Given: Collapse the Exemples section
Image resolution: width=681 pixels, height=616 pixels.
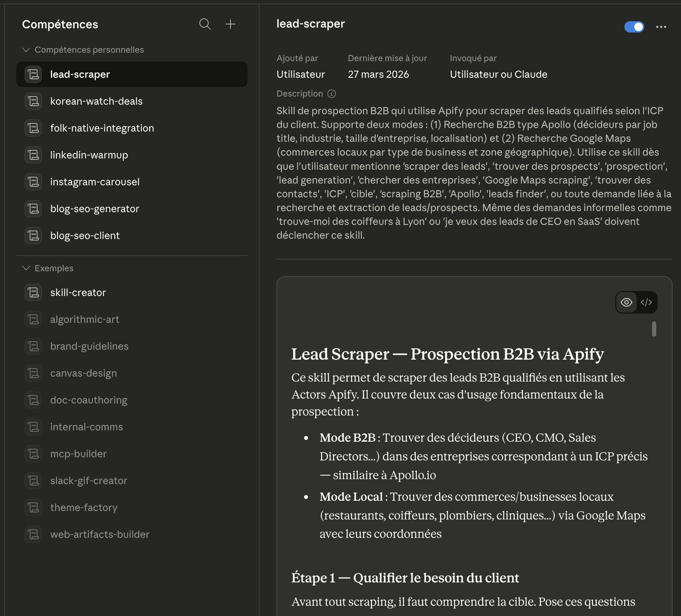Looking at the screenshot, I should click(x=26, y=268).
